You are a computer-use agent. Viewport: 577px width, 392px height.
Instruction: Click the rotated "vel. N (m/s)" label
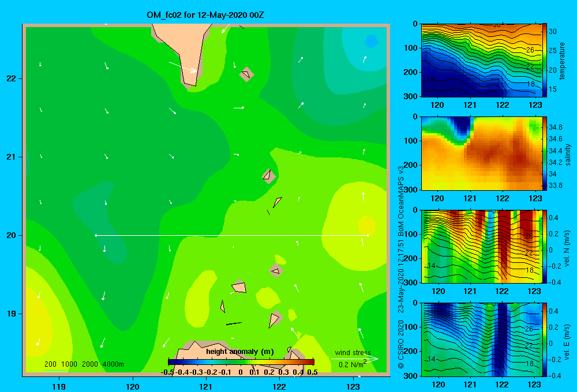coord(567,248)
